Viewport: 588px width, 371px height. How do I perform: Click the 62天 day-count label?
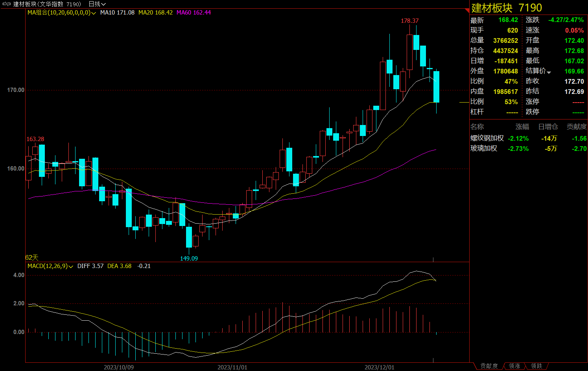point(32,258)
